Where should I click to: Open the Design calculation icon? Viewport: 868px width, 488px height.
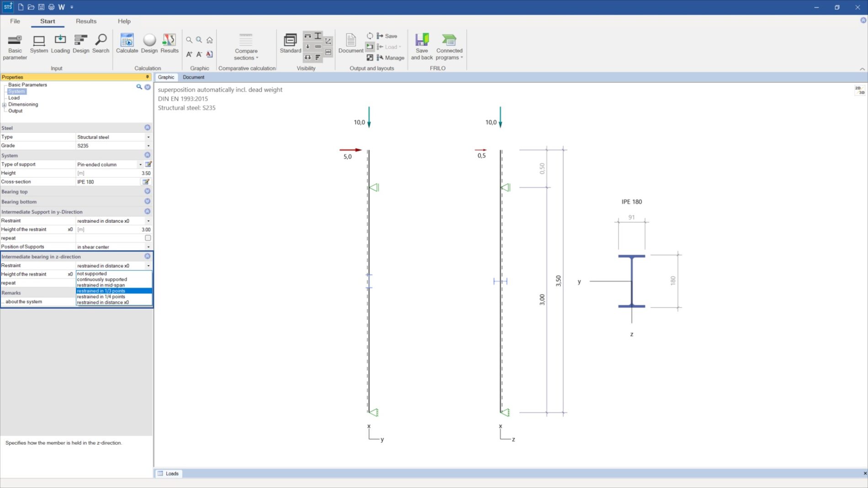[149, 44]
